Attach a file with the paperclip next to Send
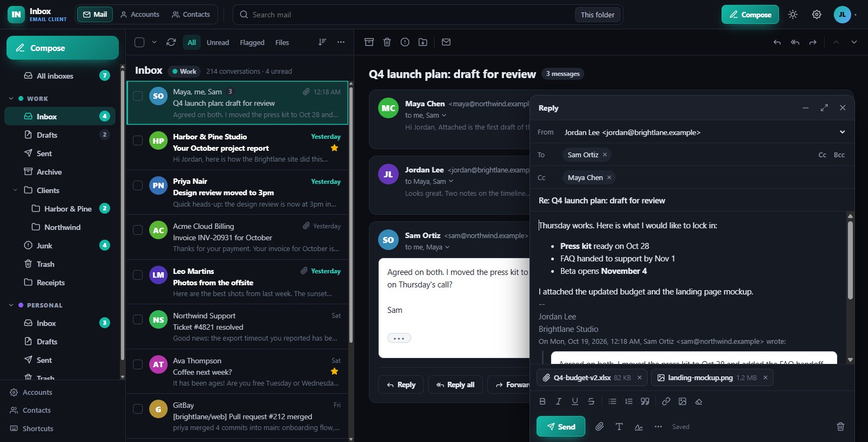Viewport: 868px width, 442px height. 599,427
